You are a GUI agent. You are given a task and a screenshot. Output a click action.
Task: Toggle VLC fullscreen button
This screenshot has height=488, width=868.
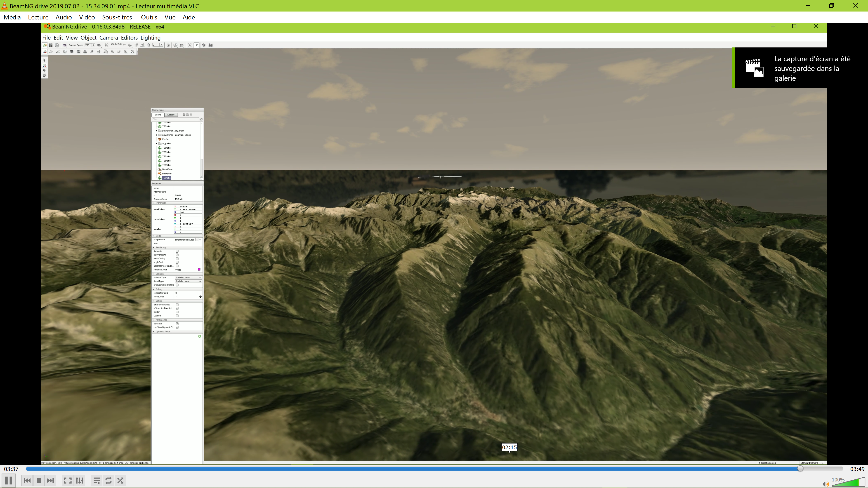[68, 481]
